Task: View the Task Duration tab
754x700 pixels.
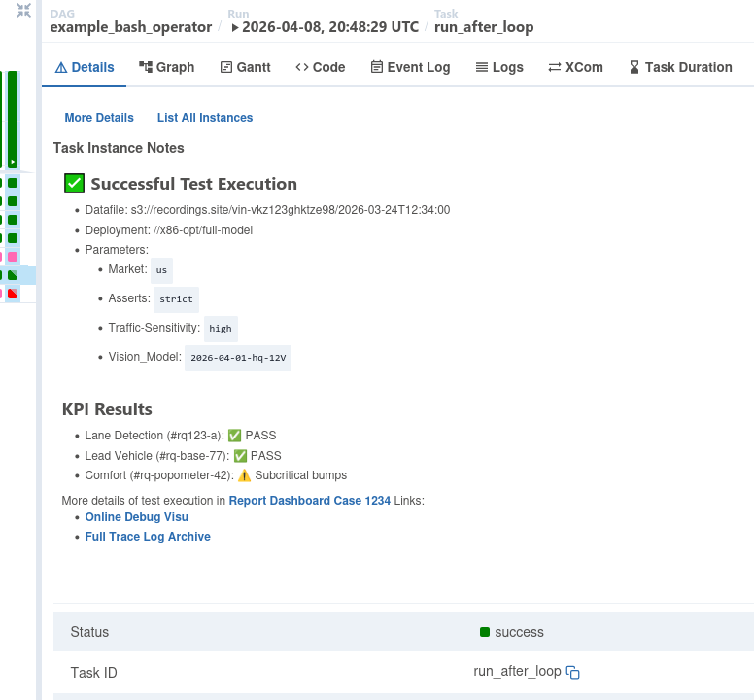Action: coord(680,67)
